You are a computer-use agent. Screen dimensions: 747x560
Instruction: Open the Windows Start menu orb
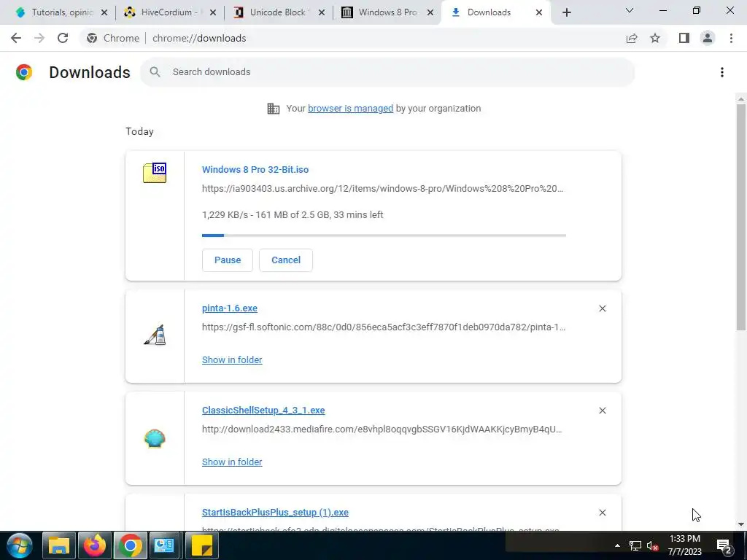coord(20,545)
